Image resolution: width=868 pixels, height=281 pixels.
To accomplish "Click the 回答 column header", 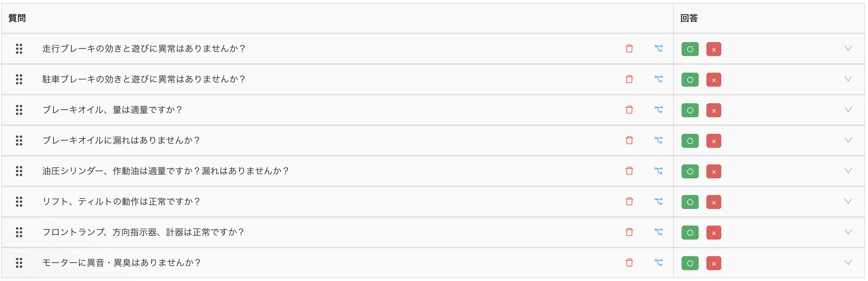I will coord(689,18).
